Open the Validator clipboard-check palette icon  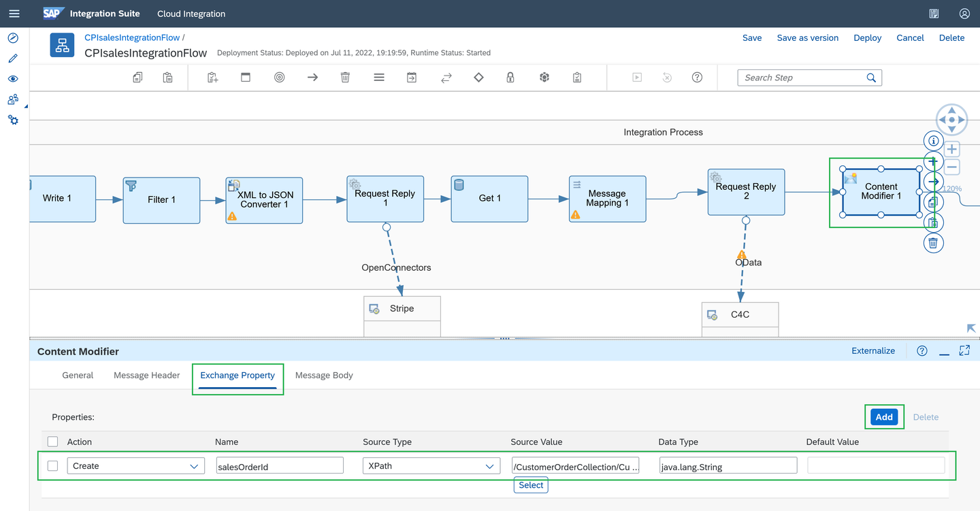click(577, 78)
